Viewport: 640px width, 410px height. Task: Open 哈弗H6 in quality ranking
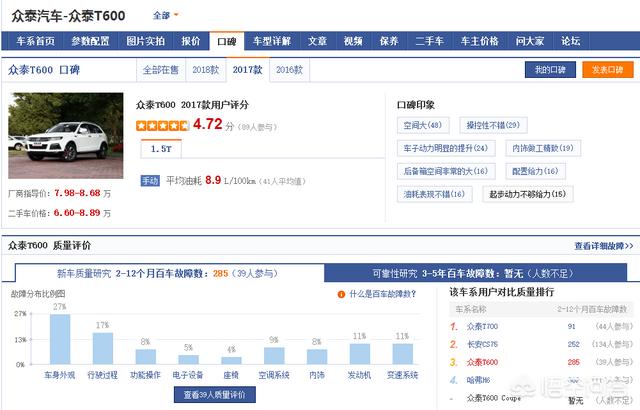(x=478, y=380)
